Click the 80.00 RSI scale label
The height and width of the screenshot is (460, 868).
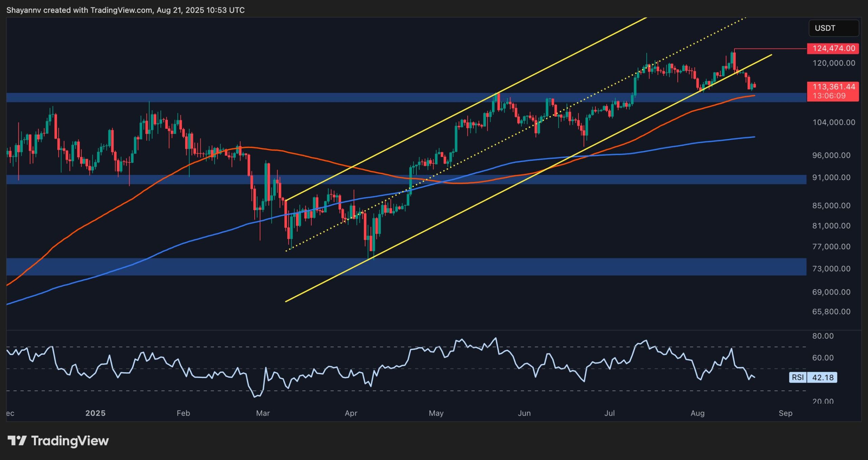click(x=823, y=336)
